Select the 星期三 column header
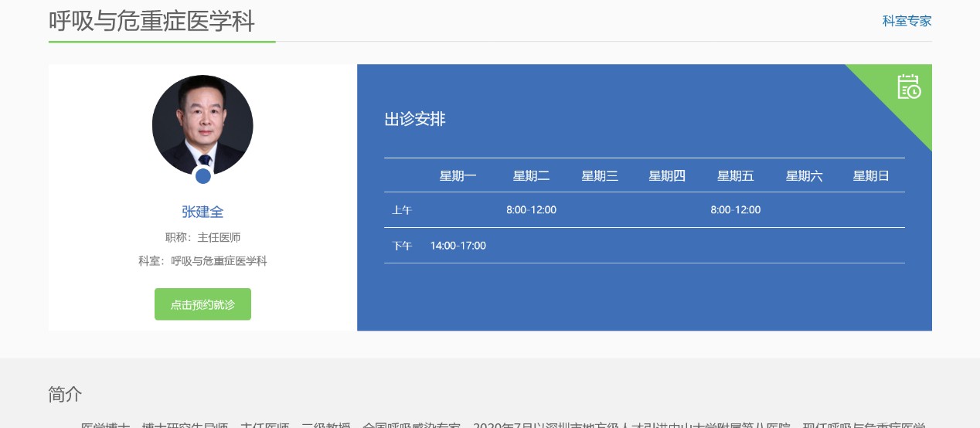Viewport: 980px width, 428px height. click(600, 176)
